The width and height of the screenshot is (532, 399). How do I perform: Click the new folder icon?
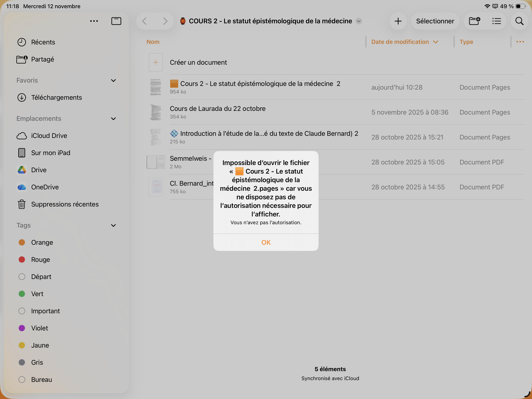474,21
